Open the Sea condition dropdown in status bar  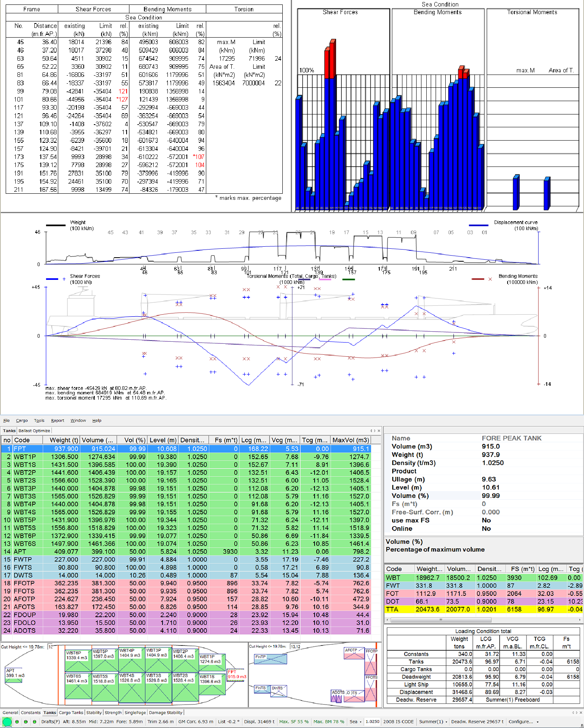coord(355,722)
